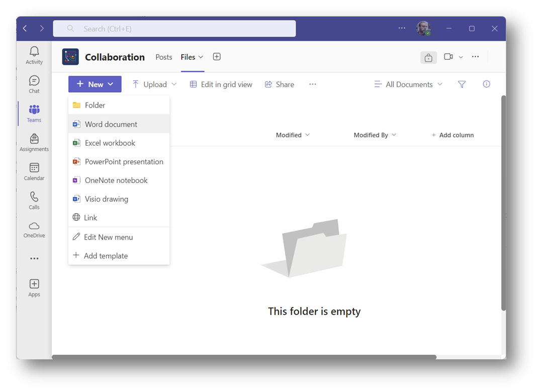The height and width of the screenshot is (392, 539).
Task: Expand the meeting camera dropdown arrow
Action: pyautogui.click(x=461, y=57)
